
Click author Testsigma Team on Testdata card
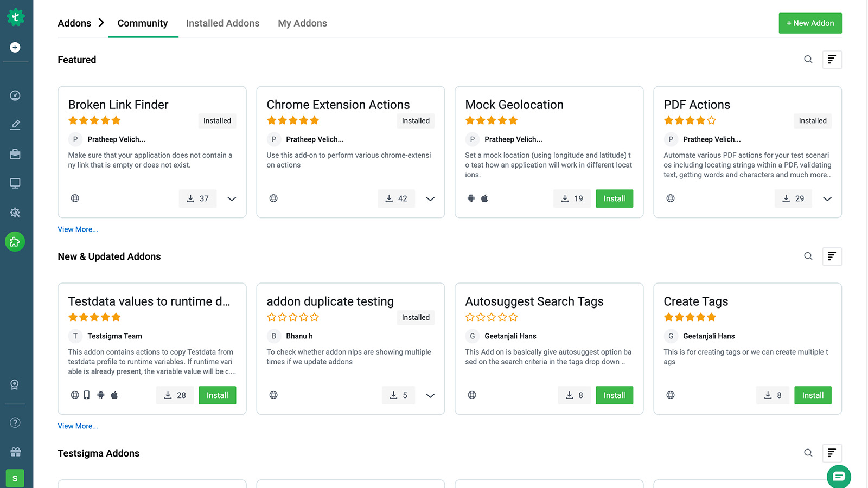click(115, 336)
